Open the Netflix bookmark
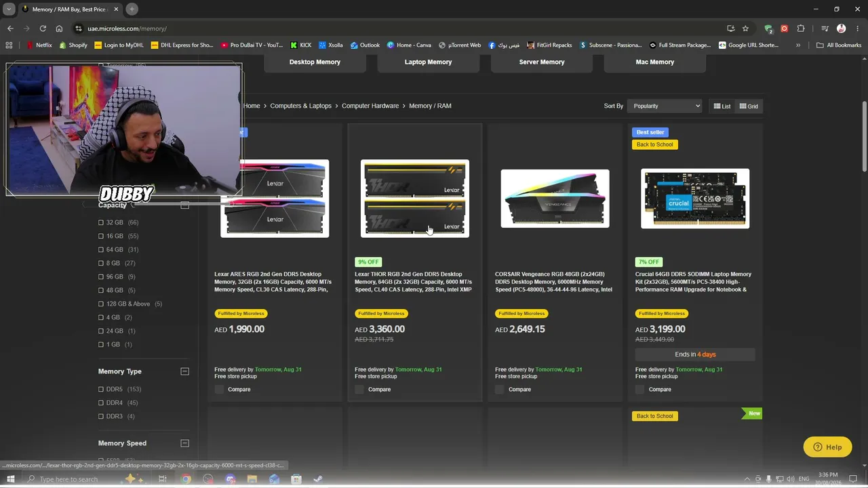The image size is (868, 488). (39, 45)
